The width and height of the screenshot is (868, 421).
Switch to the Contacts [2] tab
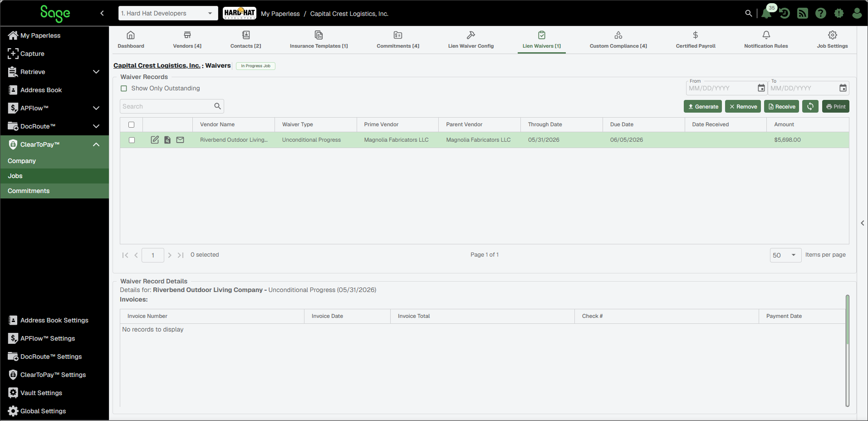pos(246,40)
